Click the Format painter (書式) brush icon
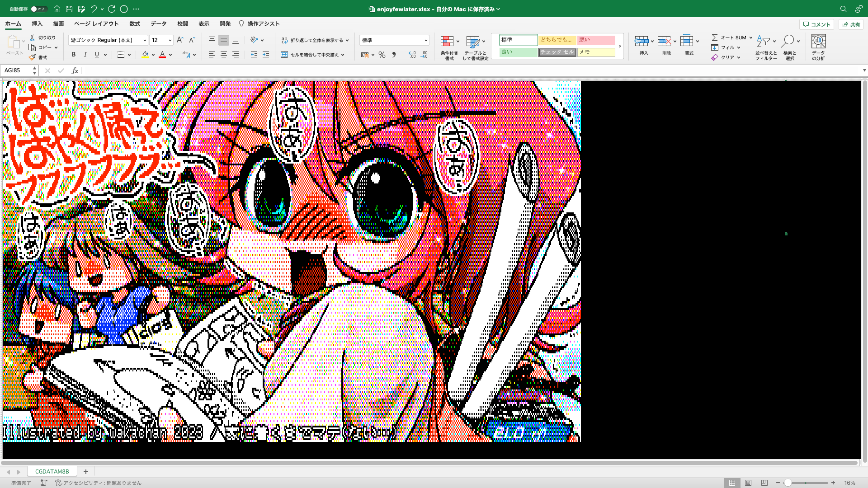868x488 pixels. [x=32, y=57]
